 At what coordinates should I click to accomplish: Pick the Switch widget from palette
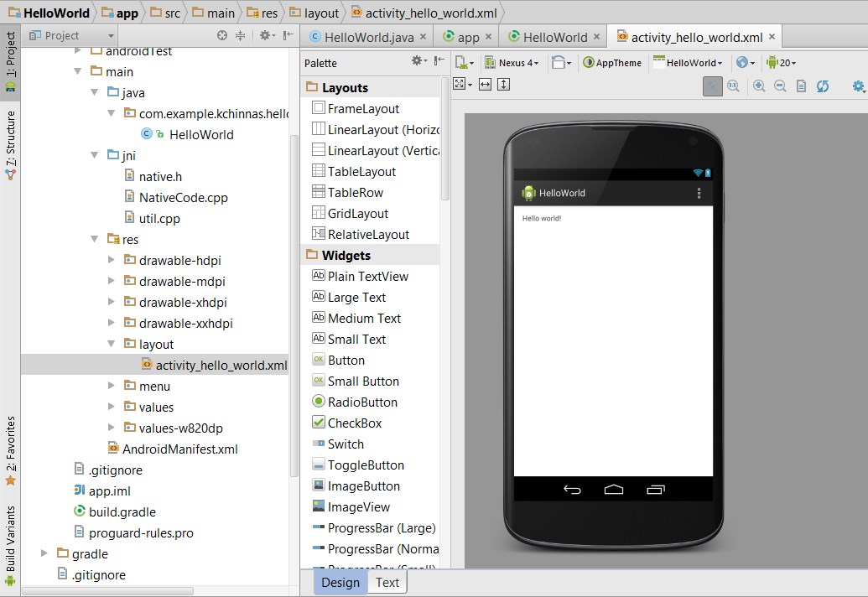click(346, 444)
